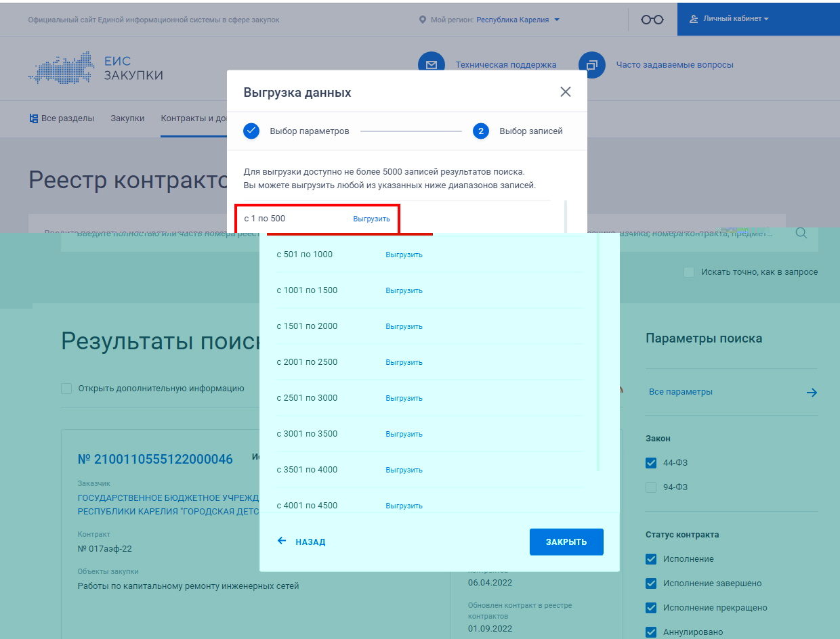Viewport: 840px width, 639px height.
Task: Click Выгрузить for records 1001 по 1500
Action: [404, 290]
